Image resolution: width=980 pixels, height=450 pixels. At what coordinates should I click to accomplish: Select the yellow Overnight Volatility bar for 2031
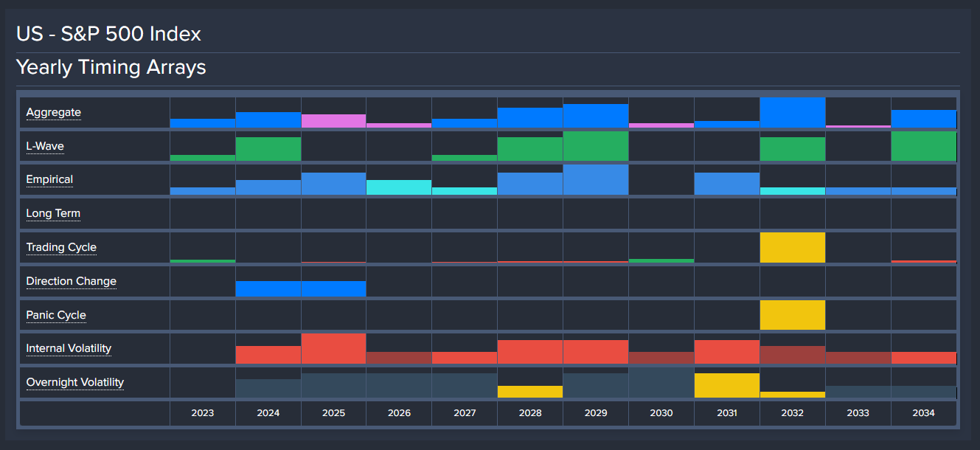[x=727, y=386]
